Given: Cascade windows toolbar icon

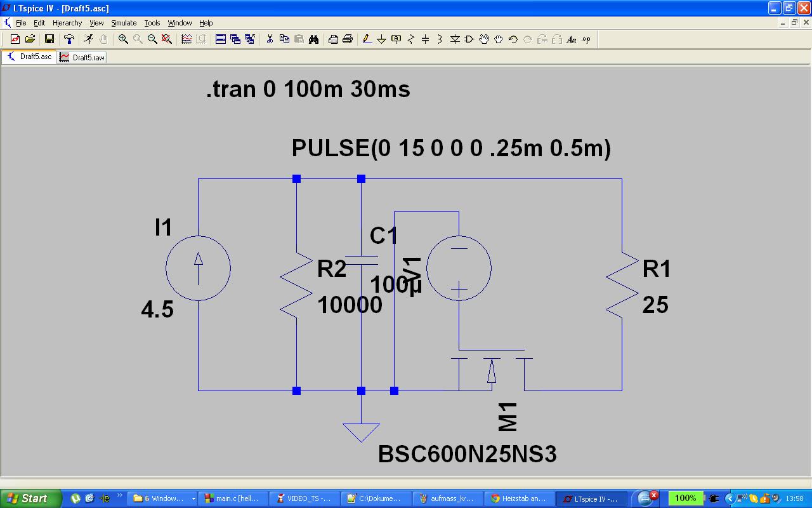Looking at the screenshot, I should (235, 39).
